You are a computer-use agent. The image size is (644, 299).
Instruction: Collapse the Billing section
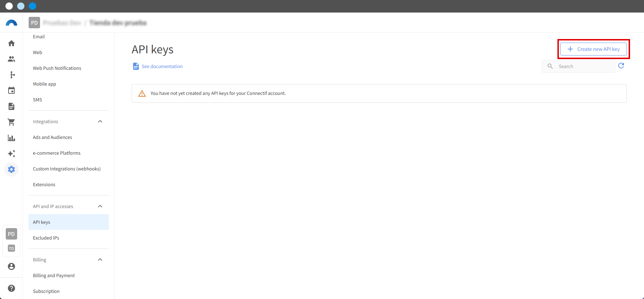100,260
